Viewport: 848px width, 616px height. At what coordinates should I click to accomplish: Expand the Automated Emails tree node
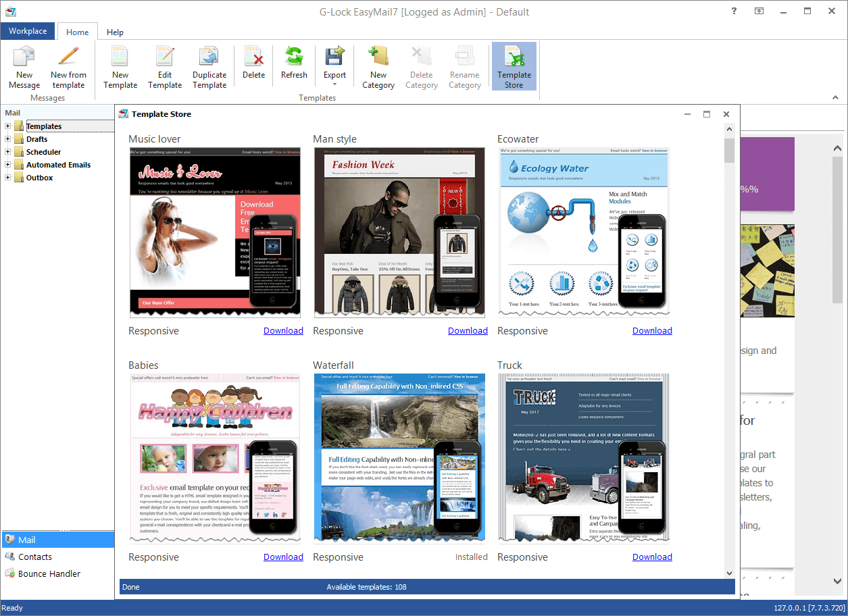pyautogui.click(x=8, y=165)
